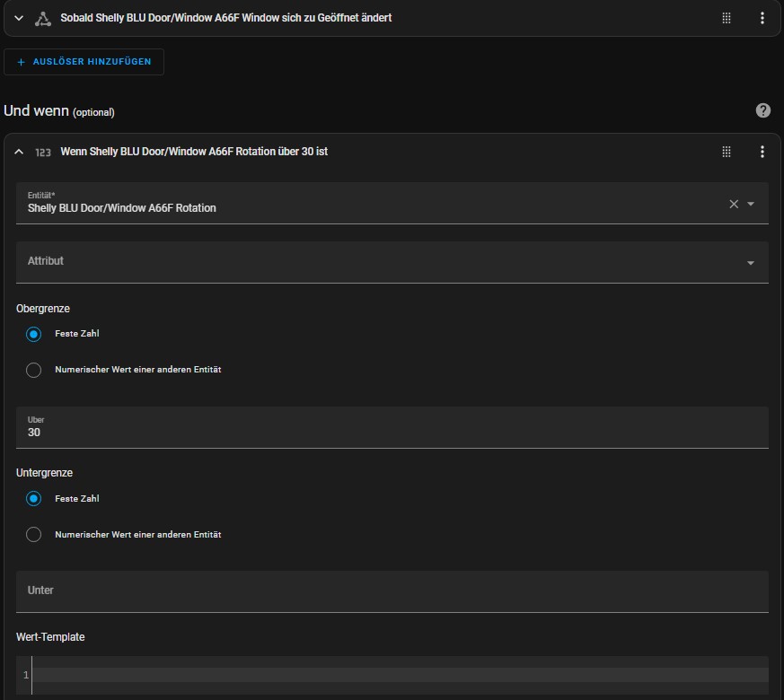Clear the Entität field with X
This screenshot has height=700, width=784.
click(x=734, y=204)
